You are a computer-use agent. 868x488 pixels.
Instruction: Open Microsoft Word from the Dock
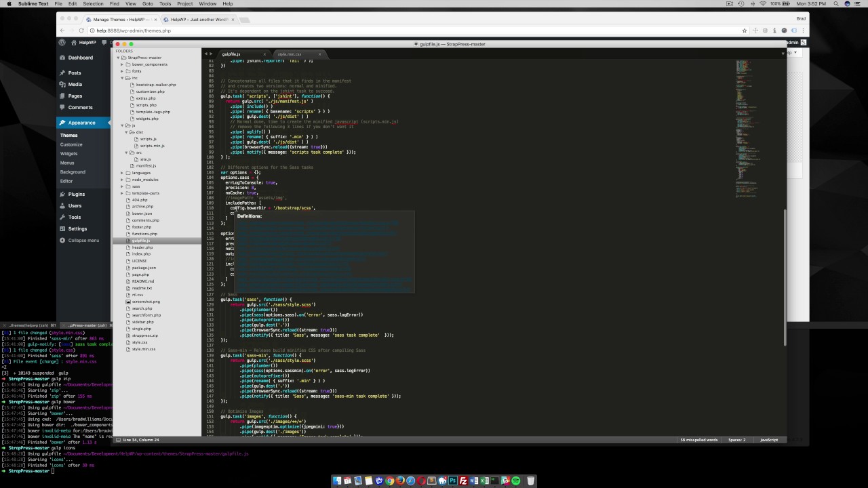coord(473,481)
